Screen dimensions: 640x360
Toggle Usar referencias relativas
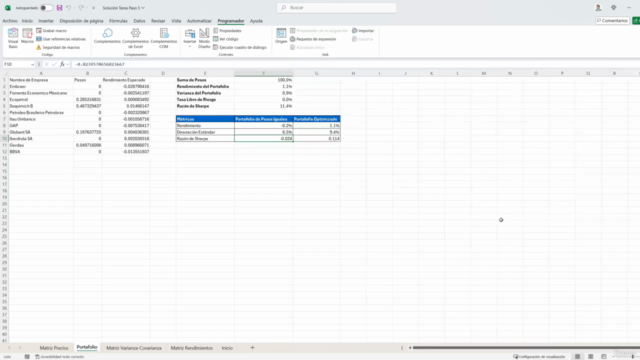(x=61, y=39)
